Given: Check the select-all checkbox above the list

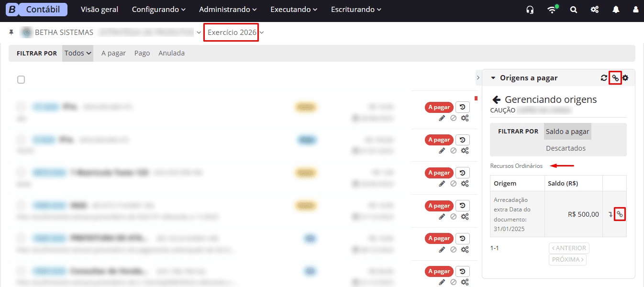Looking at the screenshot, I should (x=21, y=79).
